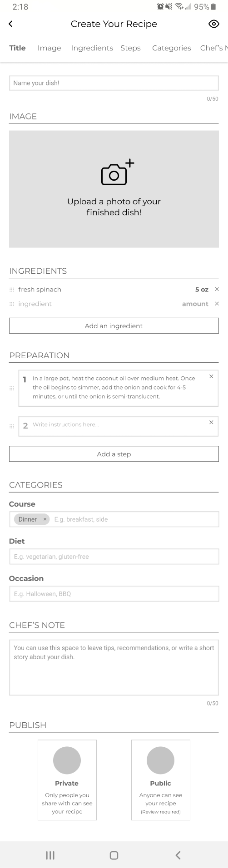Select Public publish option
The width and height of the screenshot is (228, 868).
coord(161,780)
